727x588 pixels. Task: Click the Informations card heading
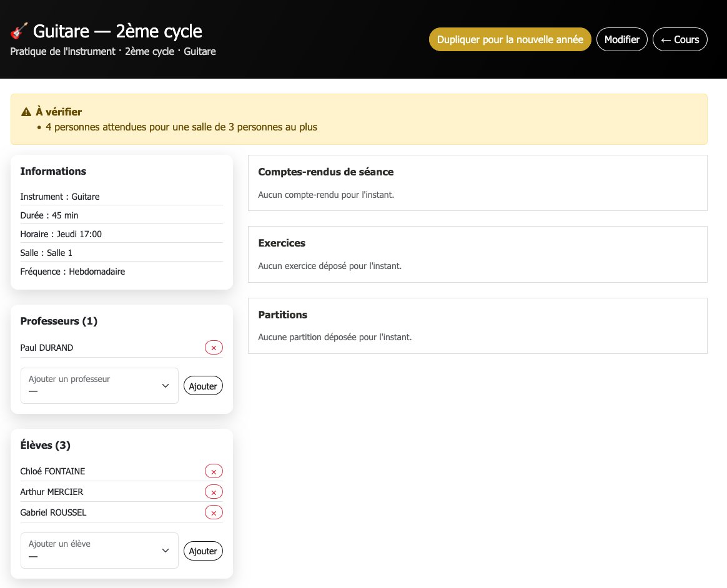click(x=53, y=171)
